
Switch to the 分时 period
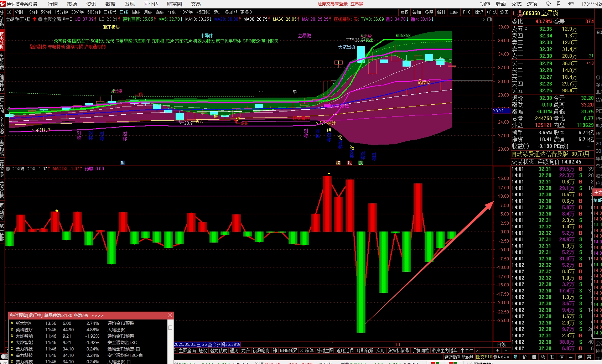19,12
